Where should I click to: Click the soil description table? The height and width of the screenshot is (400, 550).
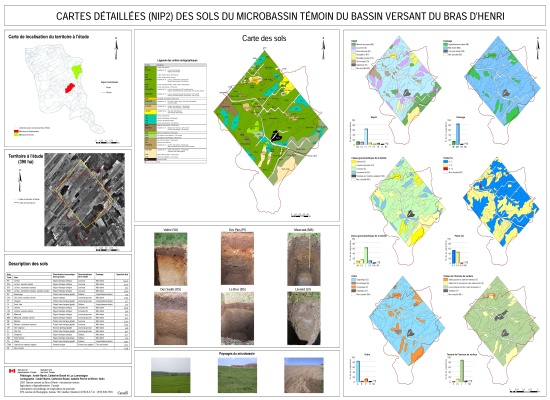pos(68,311)
